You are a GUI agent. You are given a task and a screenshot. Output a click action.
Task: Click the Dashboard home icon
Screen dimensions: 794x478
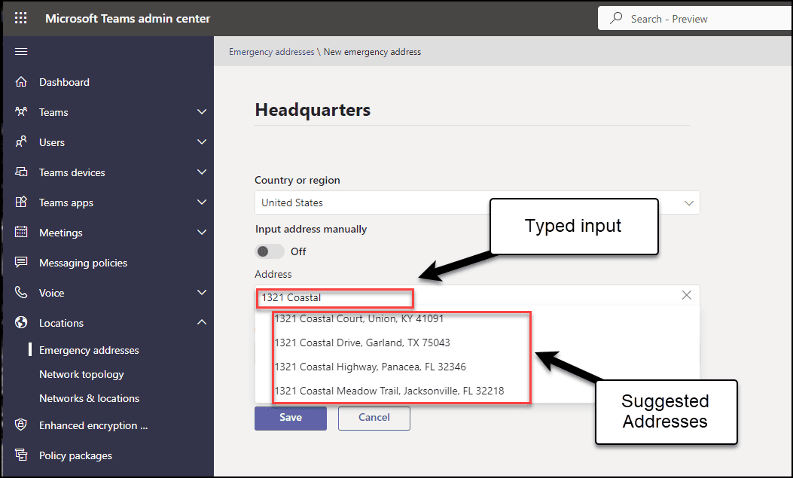(x=21, y=82)
